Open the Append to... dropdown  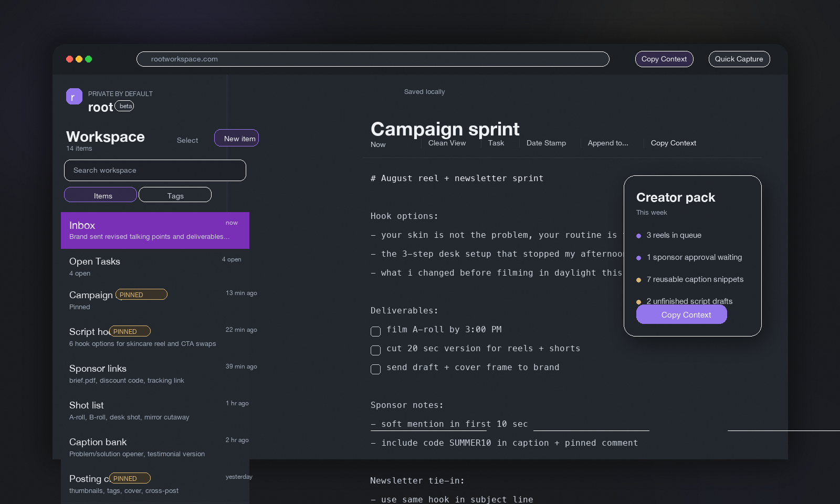click(x=607, y=143)
